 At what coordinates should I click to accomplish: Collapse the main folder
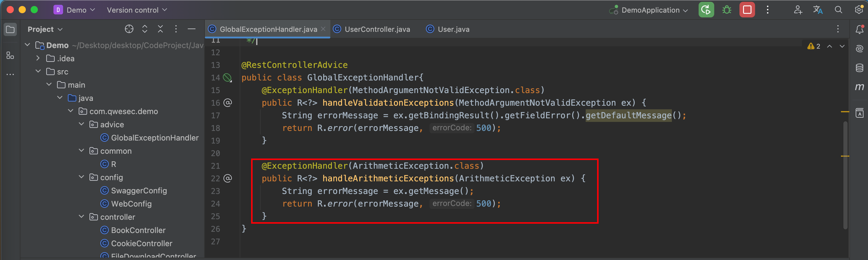point(49,85)
